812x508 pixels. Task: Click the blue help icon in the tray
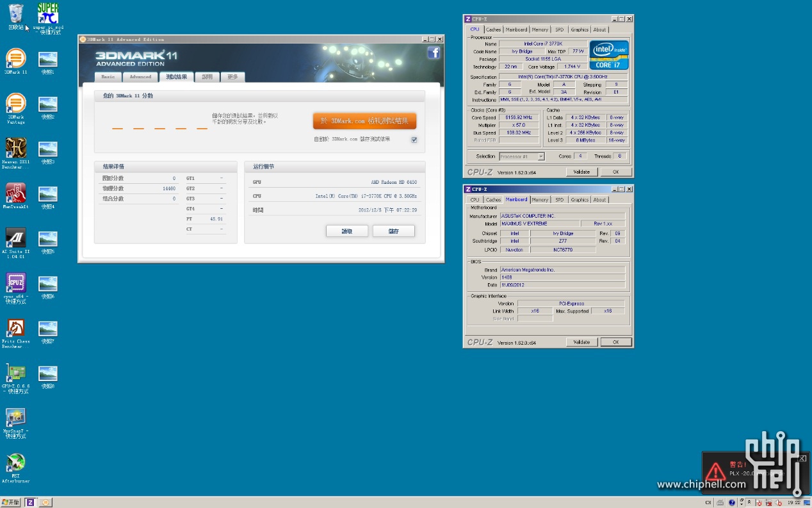point(732,502)
